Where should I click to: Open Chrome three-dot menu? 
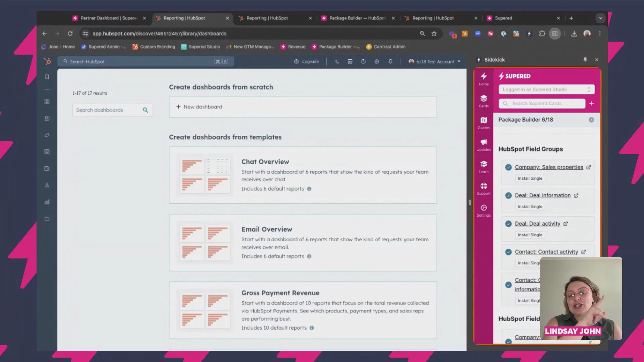(600, 34)
